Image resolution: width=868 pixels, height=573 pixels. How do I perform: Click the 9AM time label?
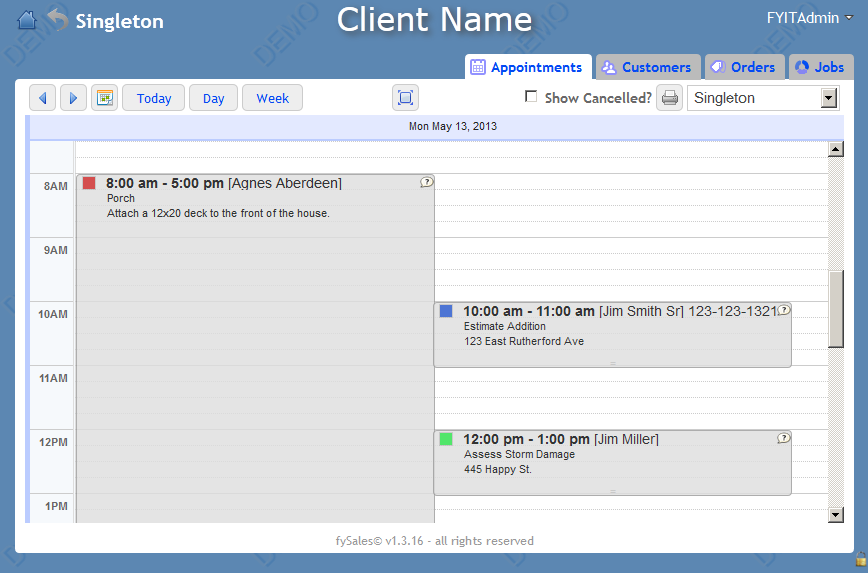pyautogui.click(x=55, y=250)
